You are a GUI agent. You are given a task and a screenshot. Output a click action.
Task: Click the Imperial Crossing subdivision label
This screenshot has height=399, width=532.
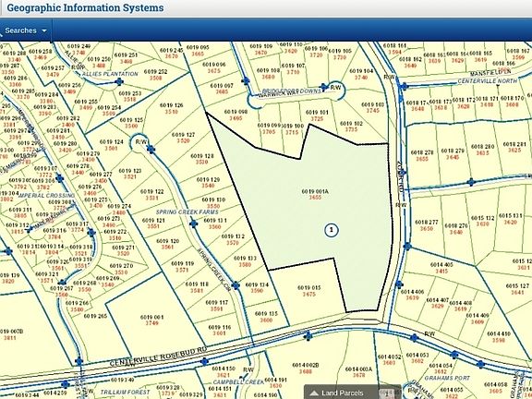(46, 196)
